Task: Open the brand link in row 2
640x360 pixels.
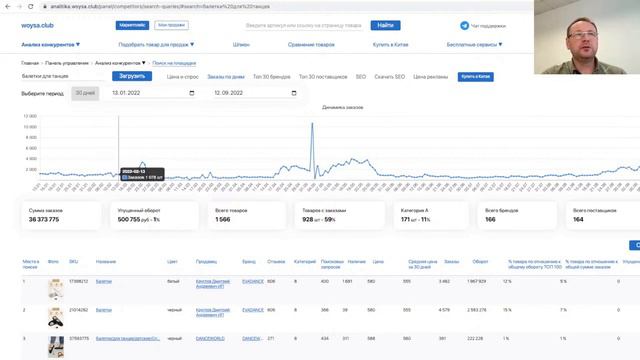Action: coord(253,310)
